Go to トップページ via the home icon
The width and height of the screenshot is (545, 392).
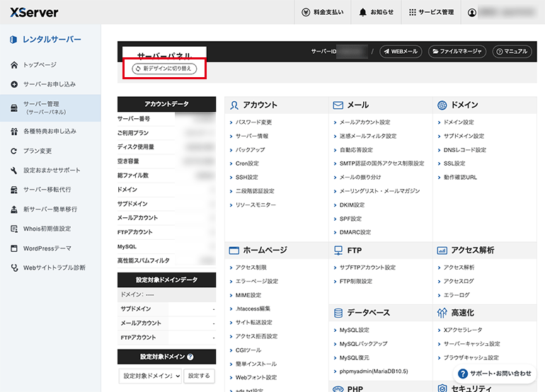click(14, 65)
